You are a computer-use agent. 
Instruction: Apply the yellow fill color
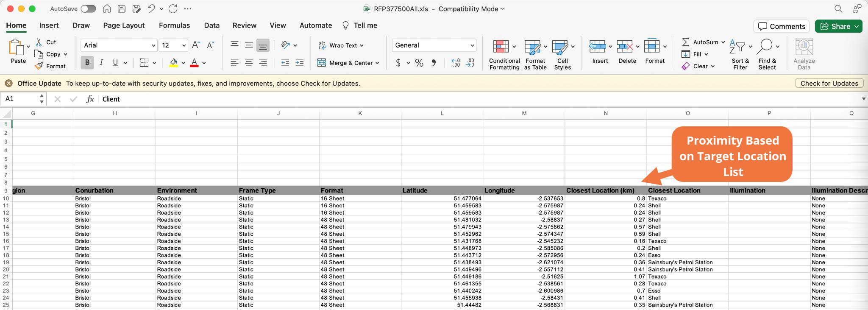pyautogui.click(x=173, y=63)
